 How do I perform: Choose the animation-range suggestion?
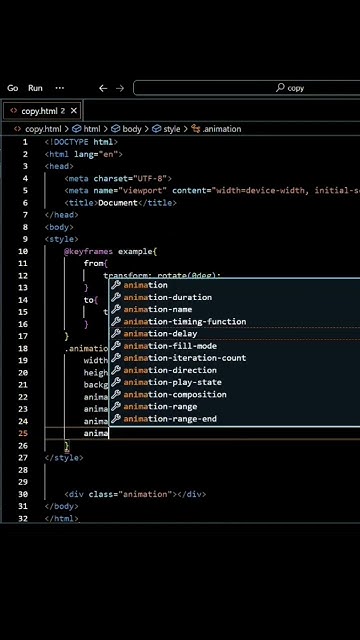[235, 407]
